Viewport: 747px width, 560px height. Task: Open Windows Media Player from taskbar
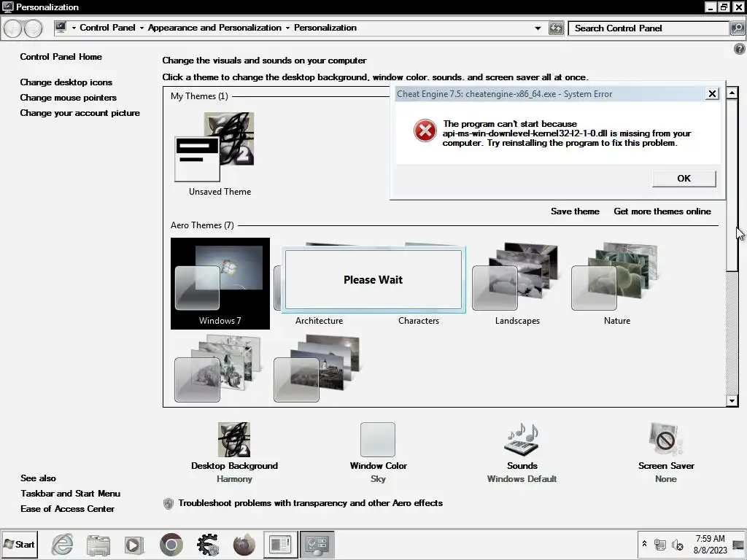click(134, 544)
